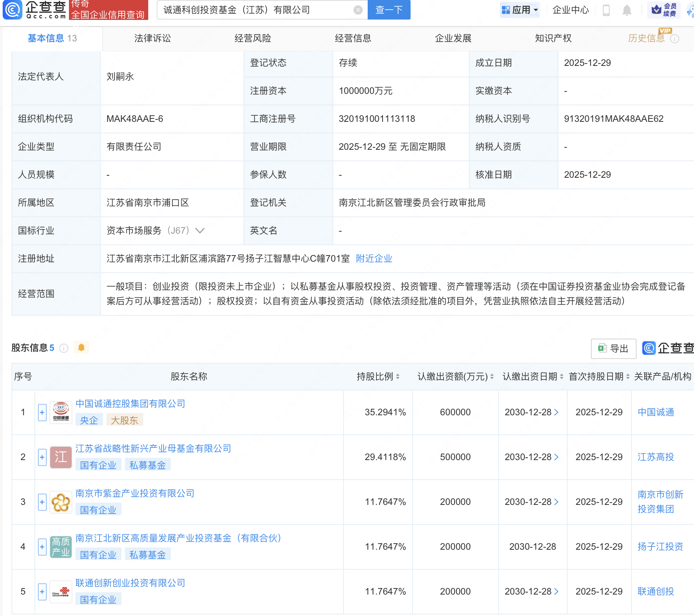Switch to the 知识产权 tab
Image resolution: width=694 pixels, height=616 pixels.
pos(553,38)
